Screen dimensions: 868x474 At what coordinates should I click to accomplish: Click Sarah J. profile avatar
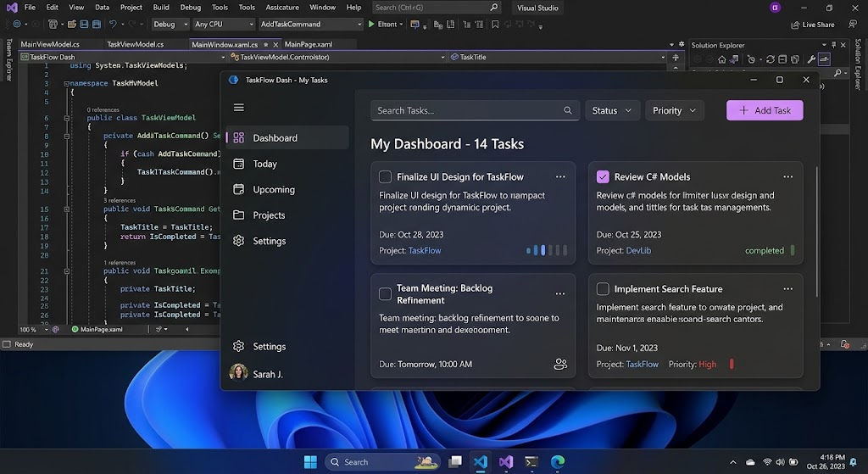238,373
